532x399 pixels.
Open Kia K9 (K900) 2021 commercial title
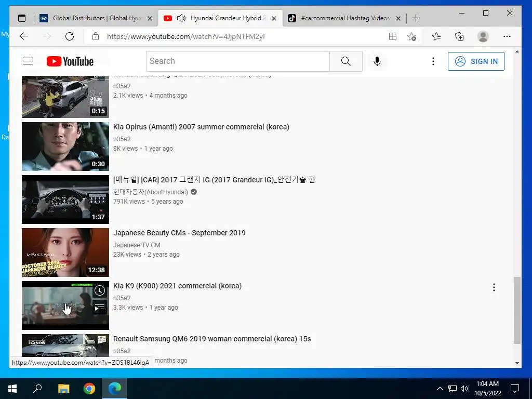point(178,286)
